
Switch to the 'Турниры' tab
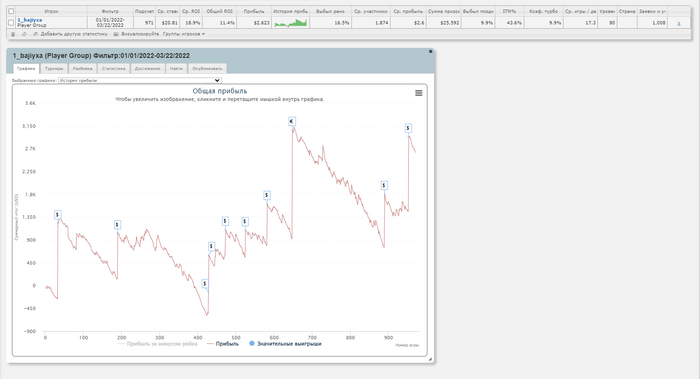pyautogui.click(x=54, y=68)
